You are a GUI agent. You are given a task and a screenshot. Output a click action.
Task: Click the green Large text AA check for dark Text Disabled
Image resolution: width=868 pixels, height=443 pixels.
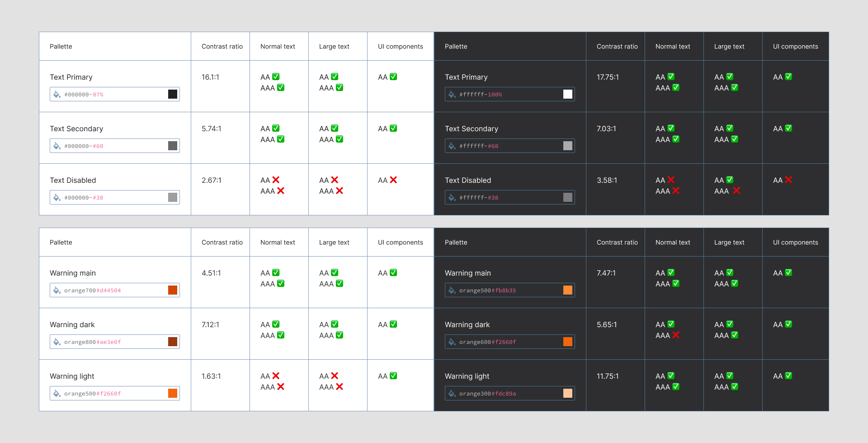pos(730,180)
